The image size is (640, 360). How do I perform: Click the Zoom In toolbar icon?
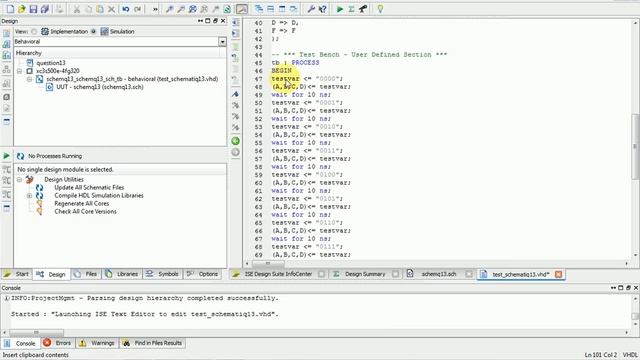pyautogui.click(x=169, y=9)
